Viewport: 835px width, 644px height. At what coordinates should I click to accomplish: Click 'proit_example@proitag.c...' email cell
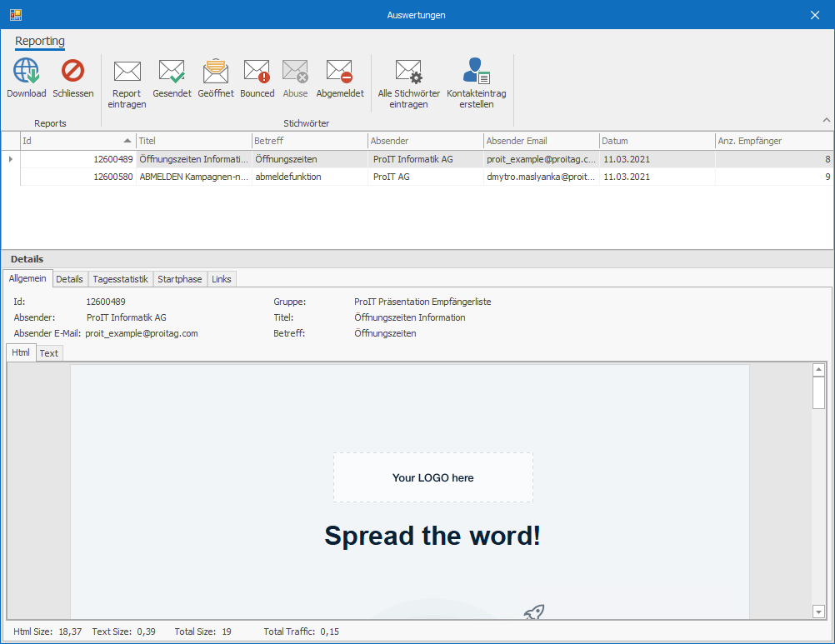(541, 159)
